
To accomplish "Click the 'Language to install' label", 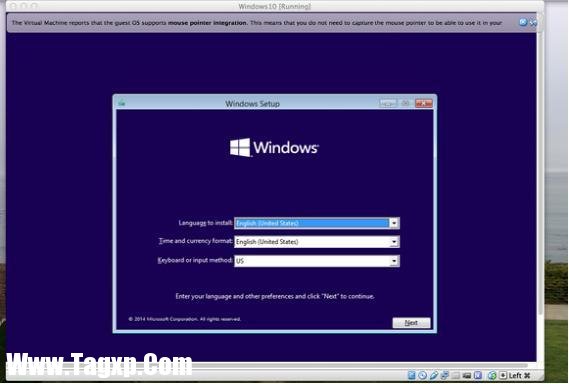I will pyautogui.click(x=205, y=222).
